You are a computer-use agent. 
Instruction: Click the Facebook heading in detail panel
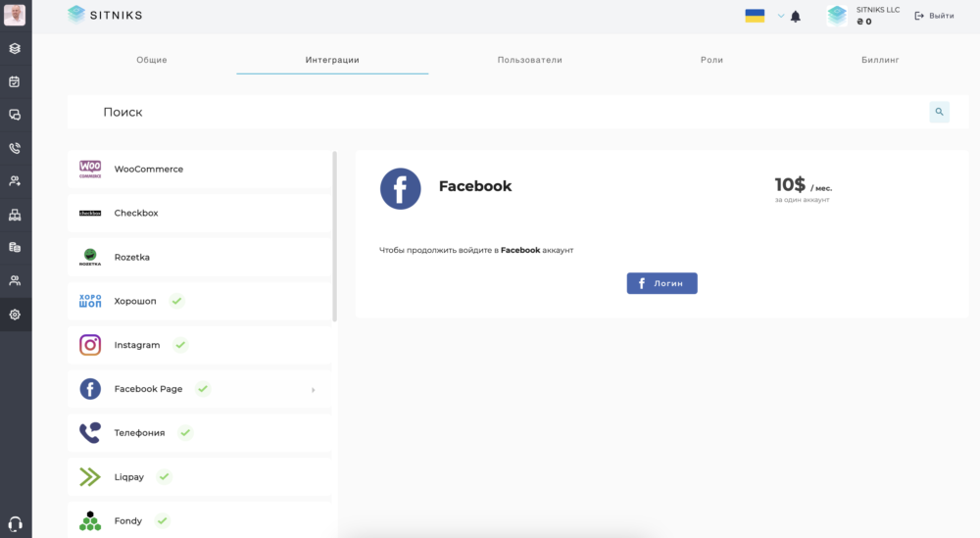click(475, 186)
